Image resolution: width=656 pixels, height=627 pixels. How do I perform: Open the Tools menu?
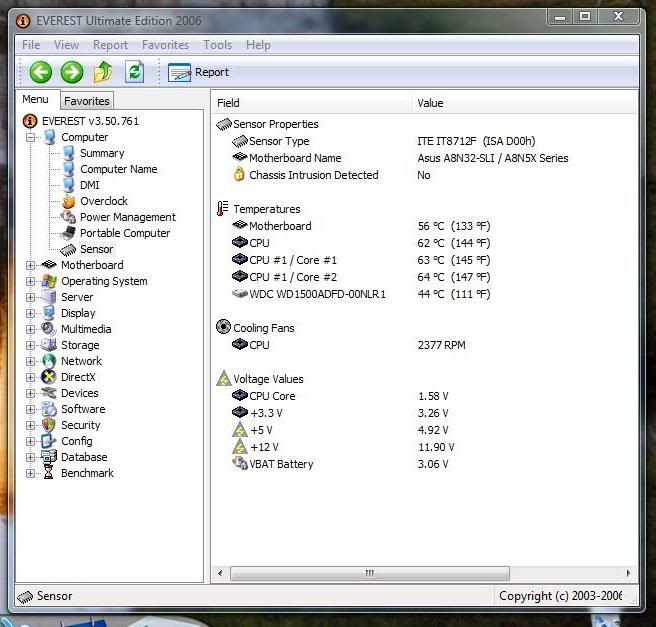[218, 45]
